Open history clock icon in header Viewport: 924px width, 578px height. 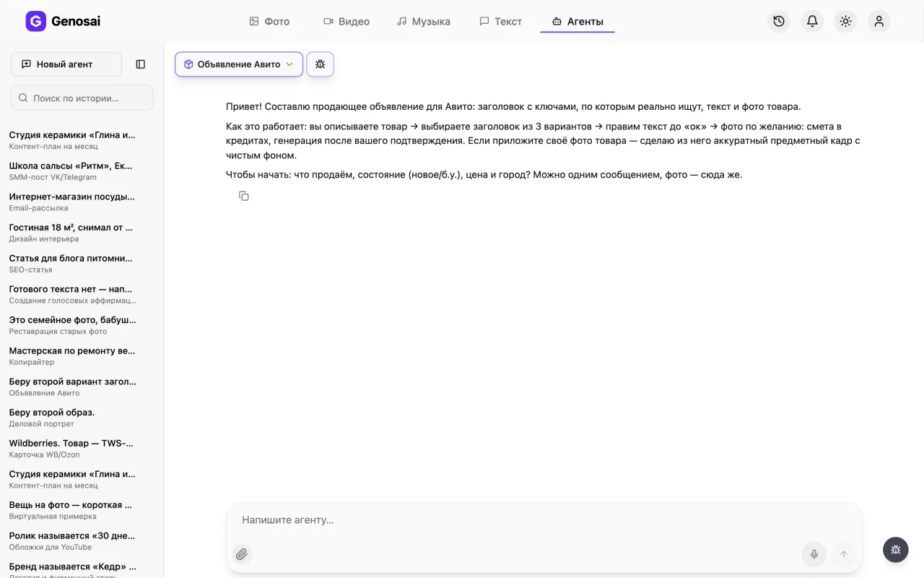[779, 22]
